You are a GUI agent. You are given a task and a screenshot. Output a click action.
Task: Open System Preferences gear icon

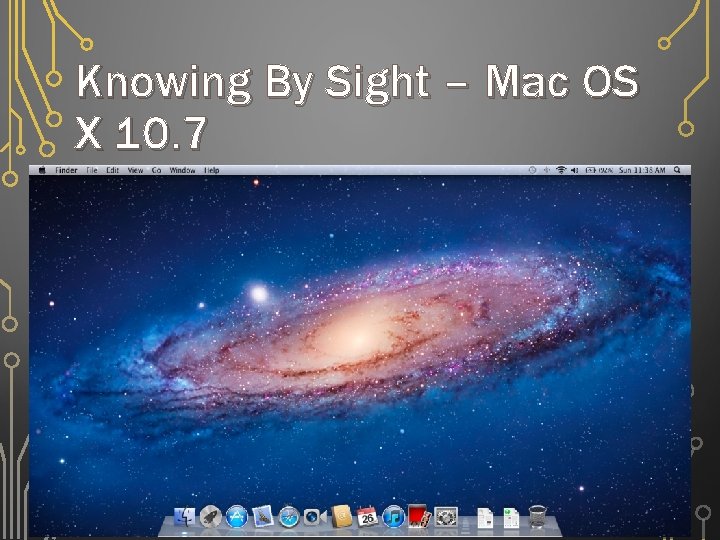click(x=446, y=517)
